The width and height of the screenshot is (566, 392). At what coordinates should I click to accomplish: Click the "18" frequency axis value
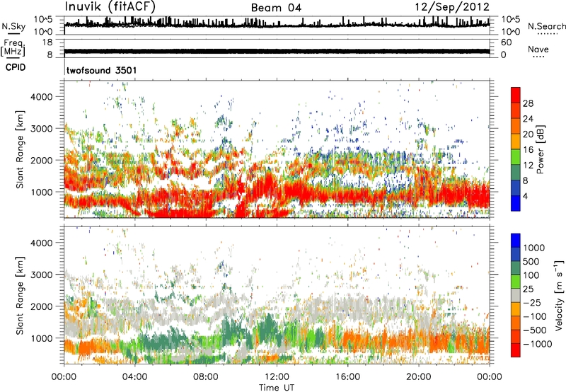(47, 42)
